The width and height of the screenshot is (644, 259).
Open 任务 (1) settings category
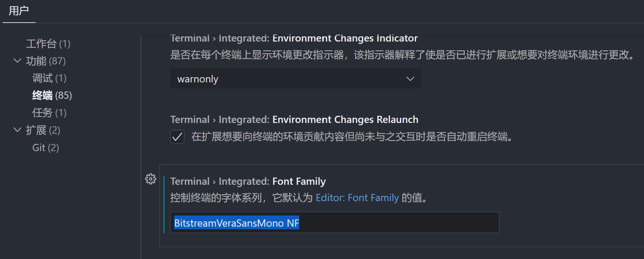click(49, 113)
